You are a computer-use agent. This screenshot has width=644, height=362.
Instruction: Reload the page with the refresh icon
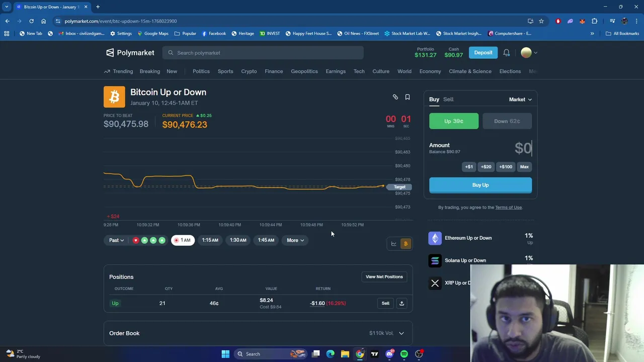31,21
